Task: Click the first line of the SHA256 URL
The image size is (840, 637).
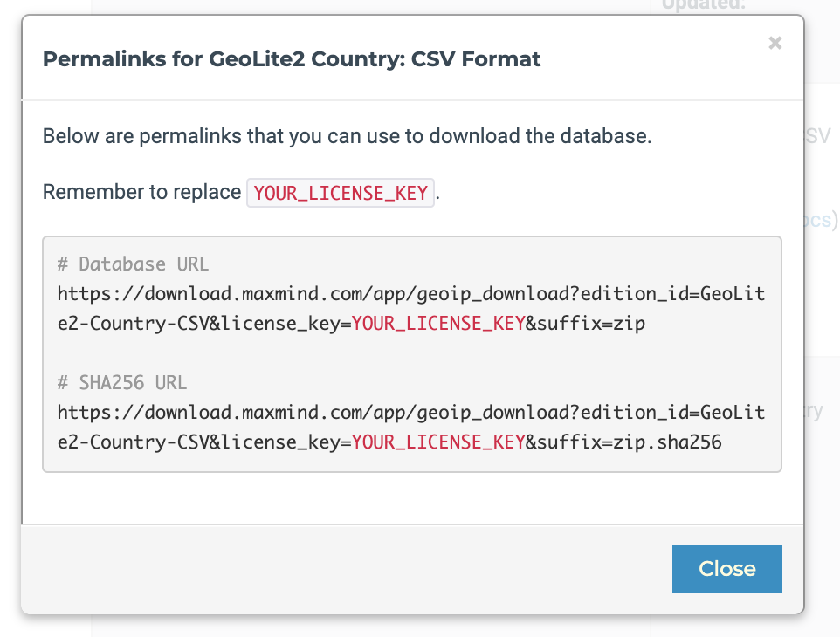Action: click(x=410, y=413)
